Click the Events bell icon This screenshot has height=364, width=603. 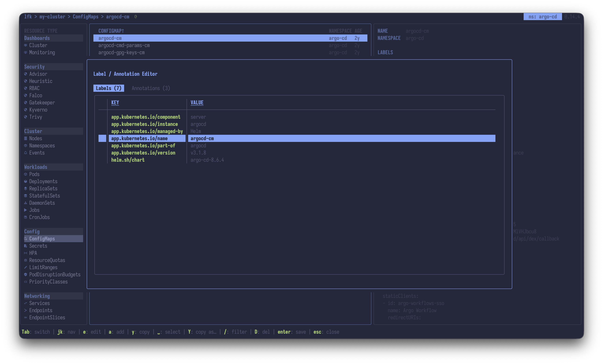coord(25,152)
